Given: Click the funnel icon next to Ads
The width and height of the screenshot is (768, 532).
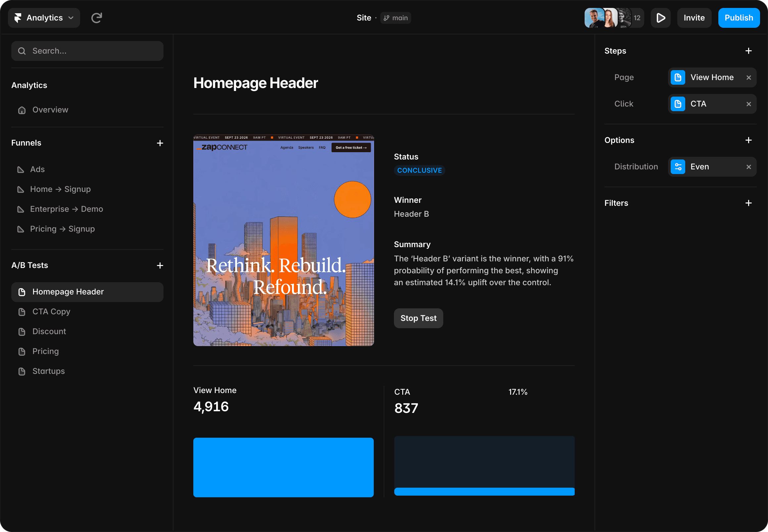Looking at the screenshot, I should (x=21, y=170).
